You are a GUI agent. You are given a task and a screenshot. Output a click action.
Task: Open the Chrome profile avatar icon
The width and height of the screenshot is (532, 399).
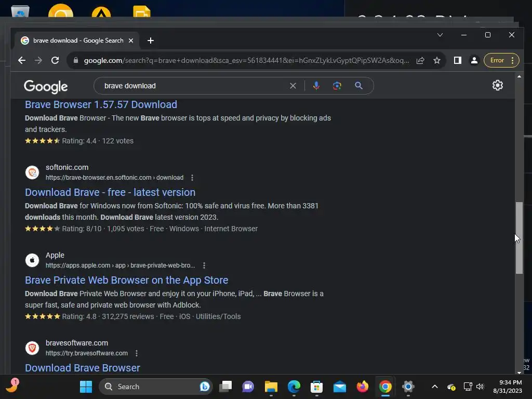(474, 60)
